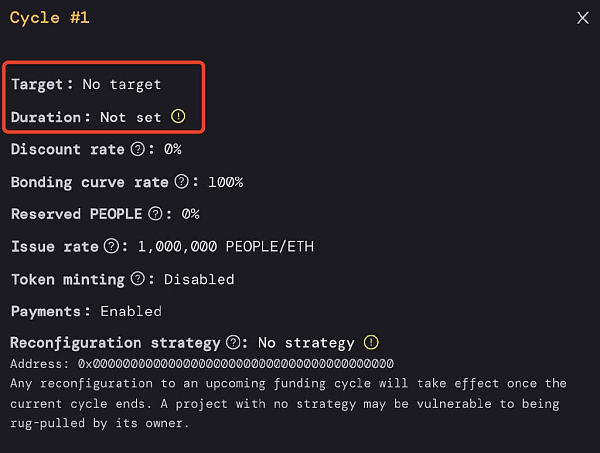Click the Bonding curve rate help icon

tap(181, 181)
